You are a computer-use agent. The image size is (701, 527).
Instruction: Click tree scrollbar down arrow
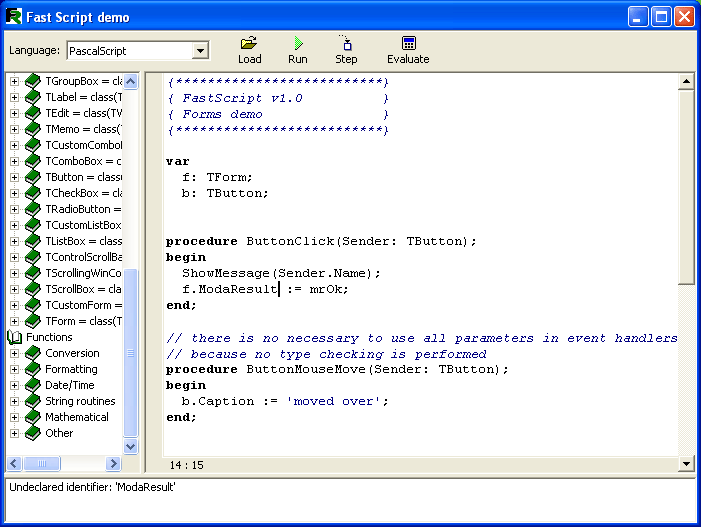click(x=131, y=446)
